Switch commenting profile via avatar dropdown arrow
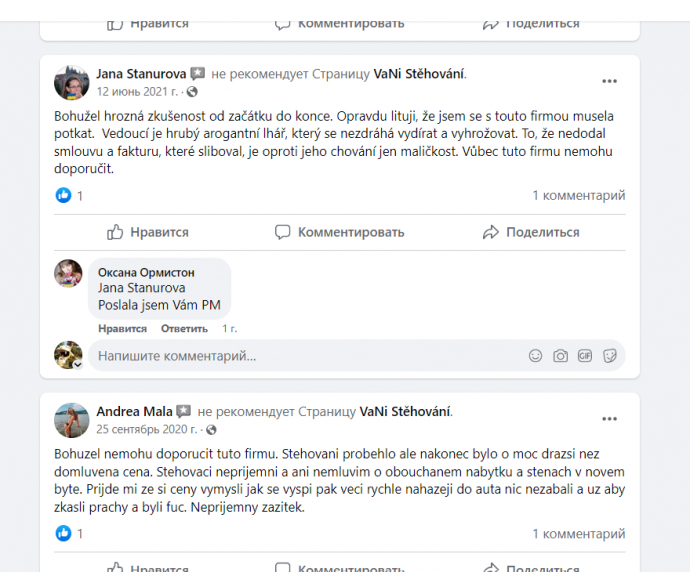The image size is (690, 572). click(x=78, y=365)
